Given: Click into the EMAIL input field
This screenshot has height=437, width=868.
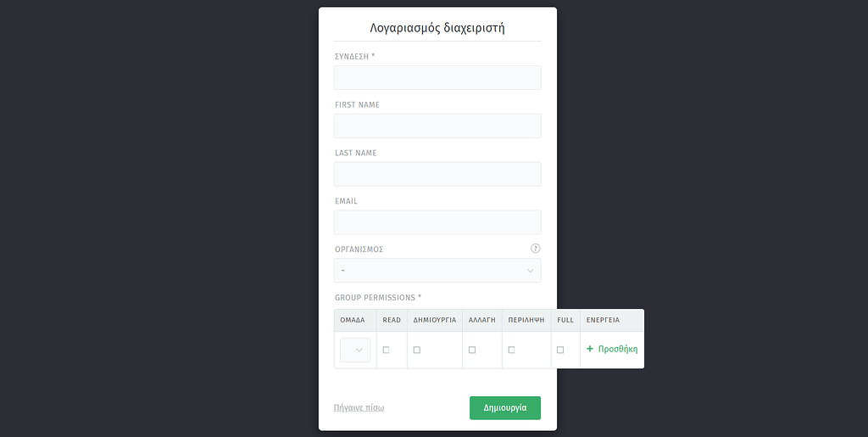Looking at the screenshot, I should point(437,222).
